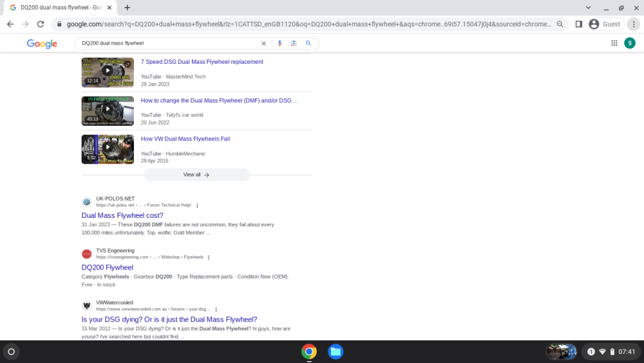The image size is (644, 363).
Task: Open Is your DSG dying? result
Action: click(169, 319)
